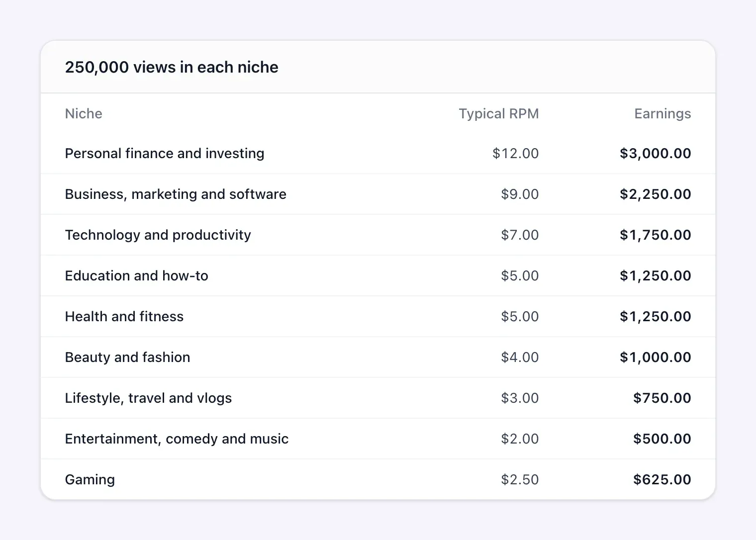The width and height of the screenshot is (756, 540).
Task: Click the $2.50 RPM value
Action: 520,479
